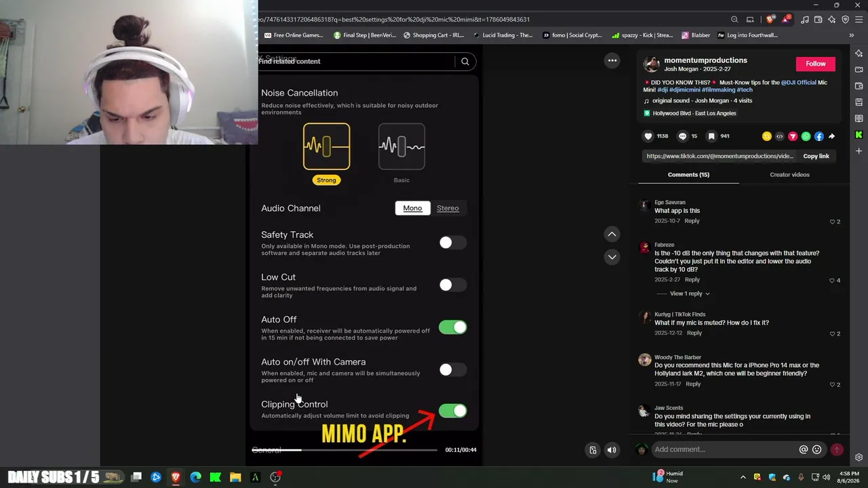868x488 pixels.
Task: Open Blabber bookmark
Action: 696,35
